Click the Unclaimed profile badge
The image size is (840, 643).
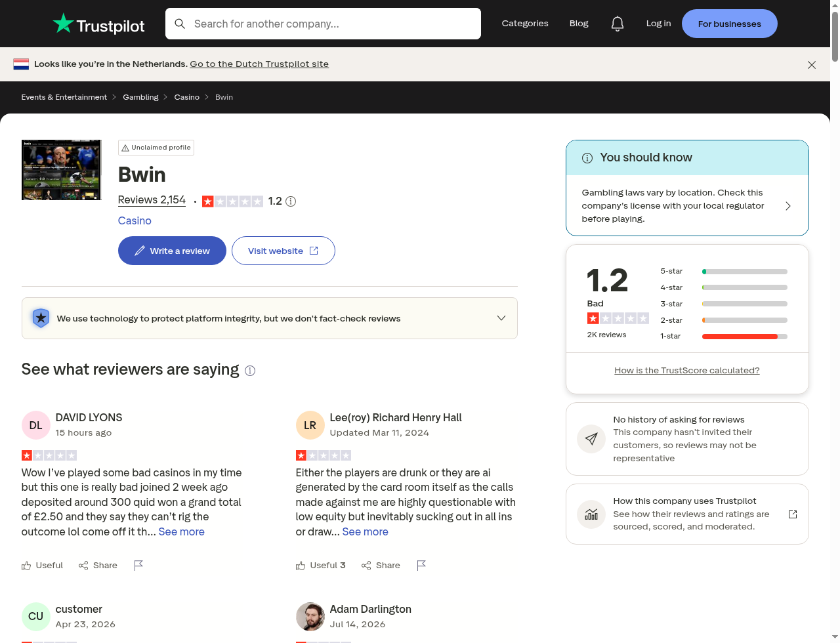[x=156, y=148]
